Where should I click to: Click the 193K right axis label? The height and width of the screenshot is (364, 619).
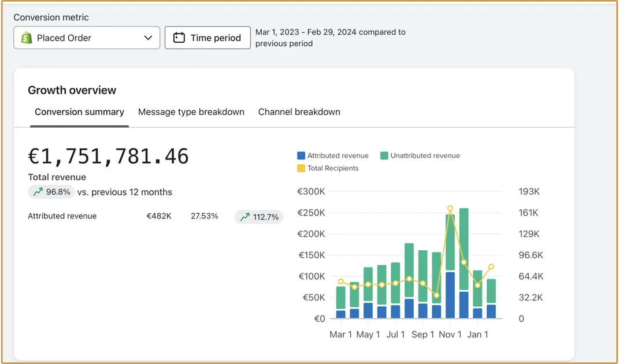[x=529, y=191]
